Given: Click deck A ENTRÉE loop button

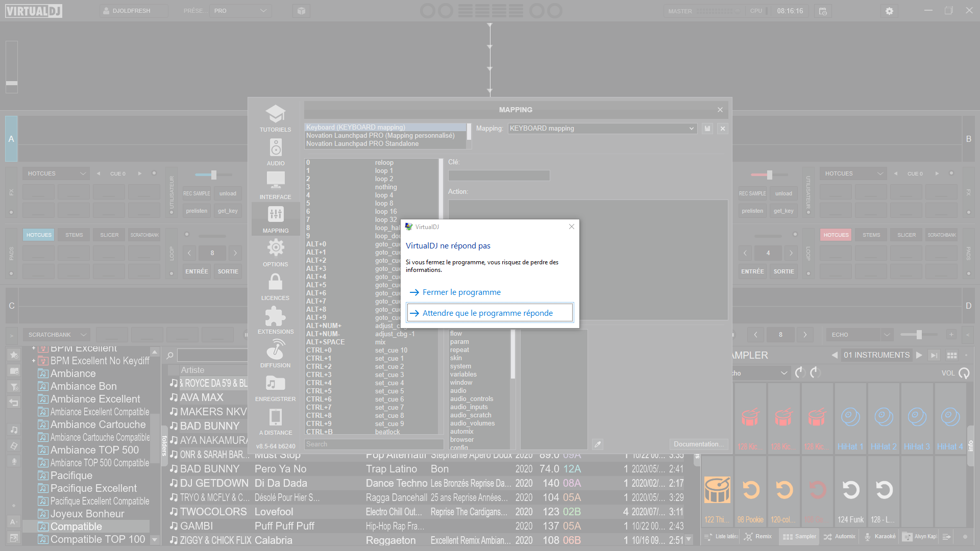Looking at the screenshot, I should [197, 271].
